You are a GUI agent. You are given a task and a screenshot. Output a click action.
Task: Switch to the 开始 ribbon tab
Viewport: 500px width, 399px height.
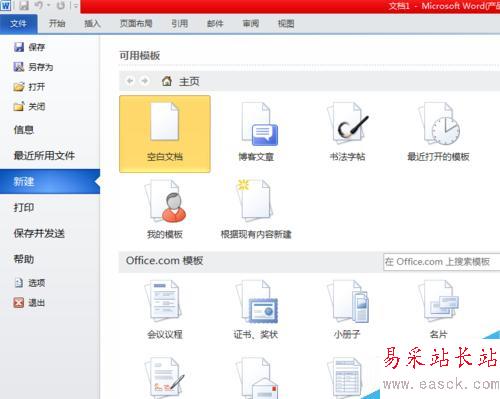pos(57,24)
